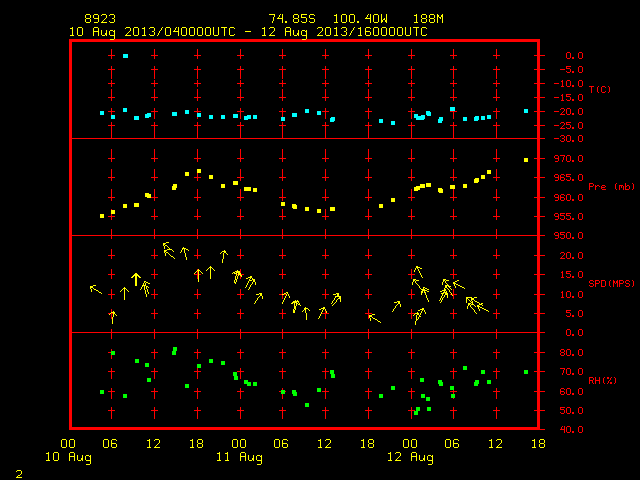Viewport: 640px width, 480px height.
Task: Click the yellow pressure point near 970.0
Action: [x=526, y=160]
